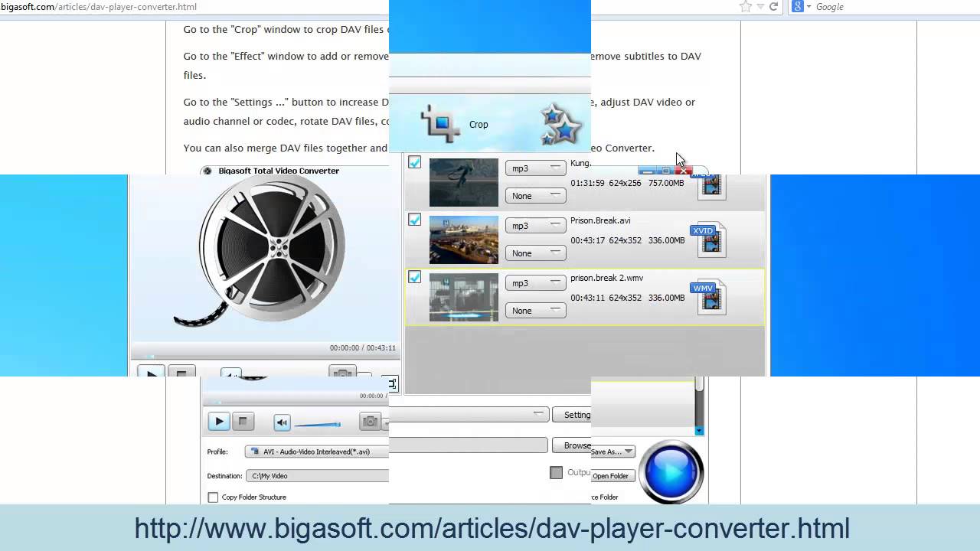Click the Crop label
The height and width of the screenshot is (551, 980).
[x=479, y=124]
